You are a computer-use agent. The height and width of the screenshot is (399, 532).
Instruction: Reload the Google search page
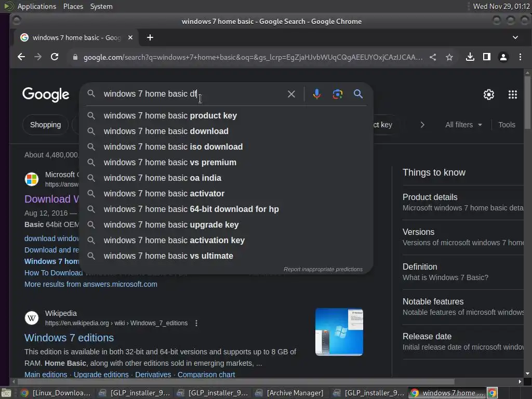(55, 57)
